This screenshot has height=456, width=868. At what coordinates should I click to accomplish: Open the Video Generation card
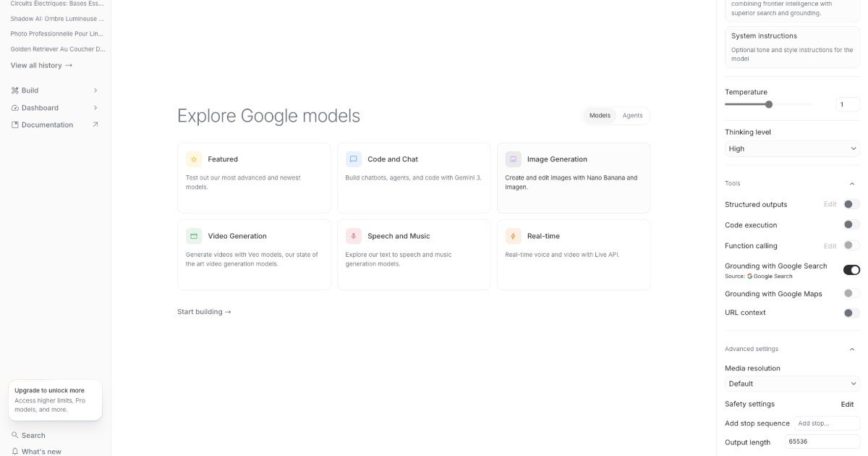click(254, 255)
